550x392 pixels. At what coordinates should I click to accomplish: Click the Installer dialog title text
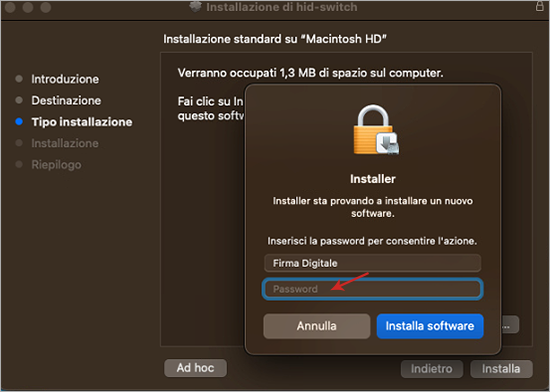[x=373, y=179]
